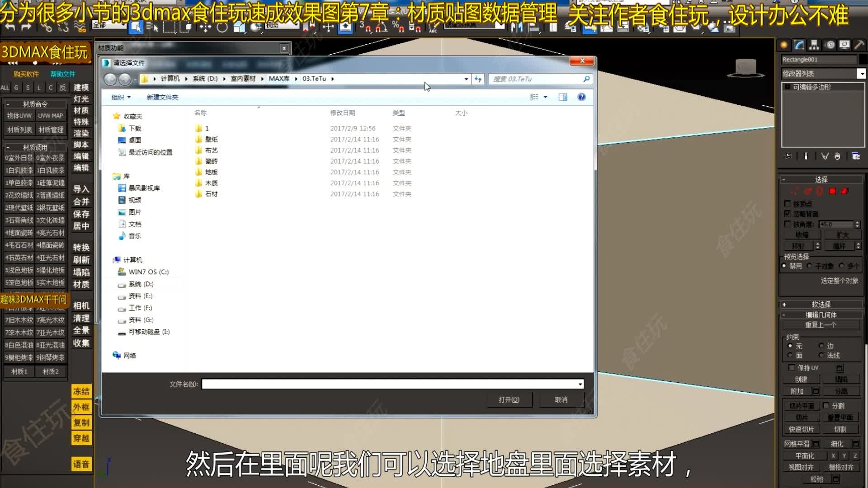Click the Render Production teapot icon
The image size is (868, 488).
point(712,28)
